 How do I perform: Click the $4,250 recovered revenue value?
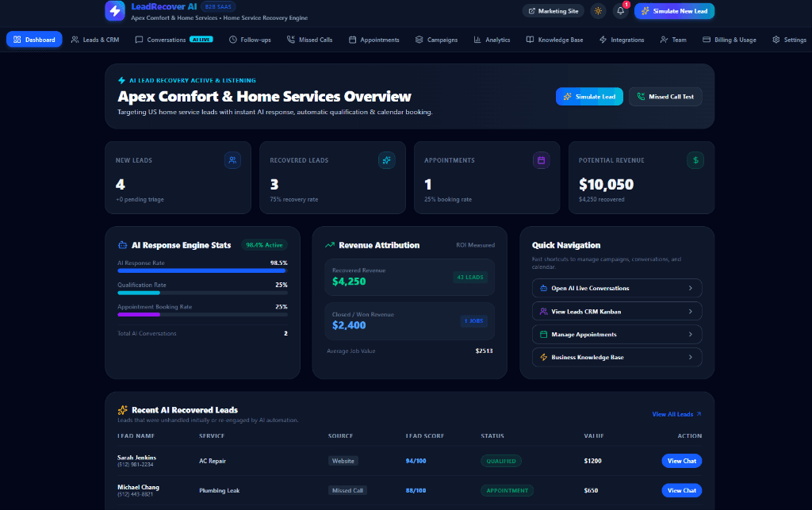point(349,282)
